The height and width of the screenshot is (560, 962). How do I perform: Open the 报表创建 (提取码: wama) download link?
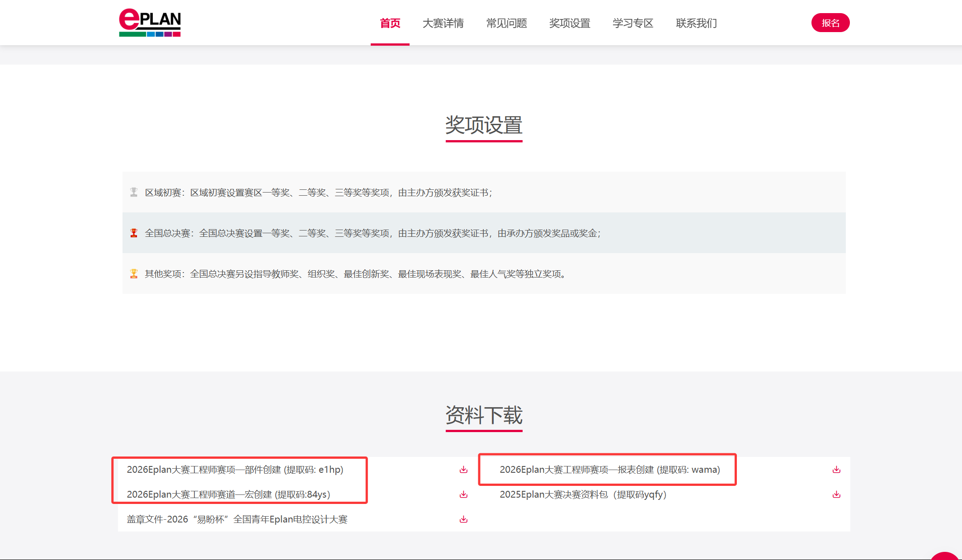(x=610, y=470)
